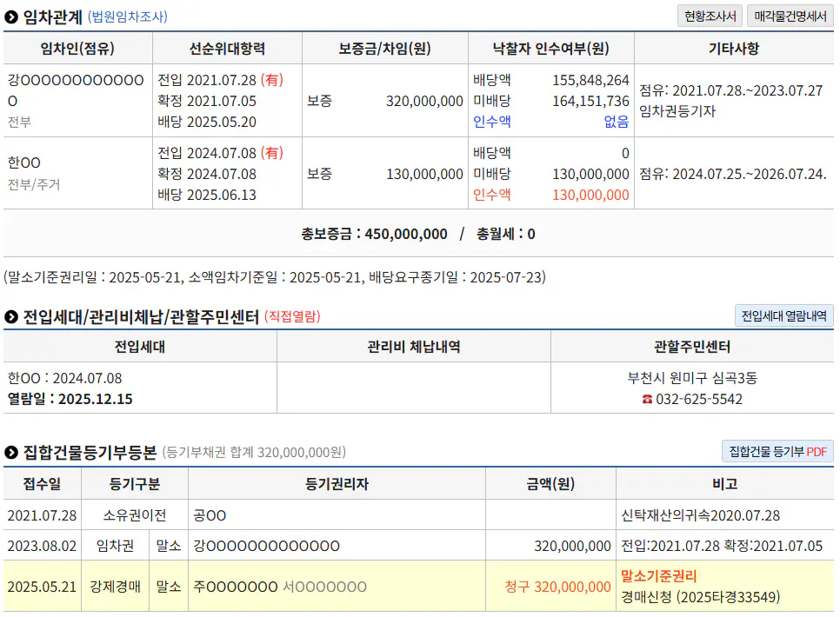Click the 임차권 registry type

(115, 546)
